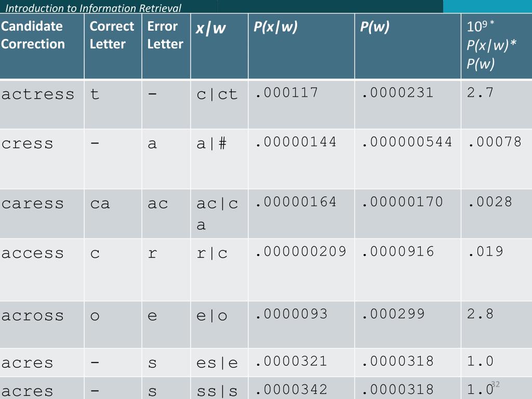Click error letter 's' in es|e row
The width and height of the screenshot is (532, 399).
coord(152,363)
